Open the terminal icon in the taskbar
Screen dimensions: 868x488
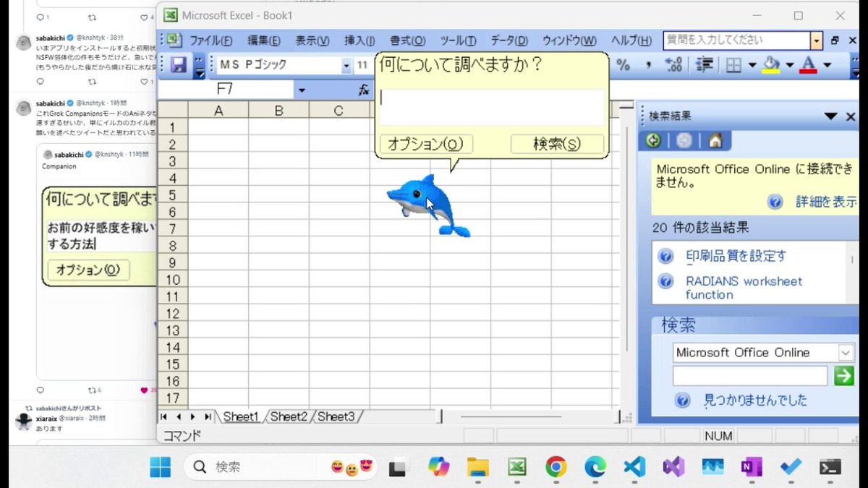[830, 467]
